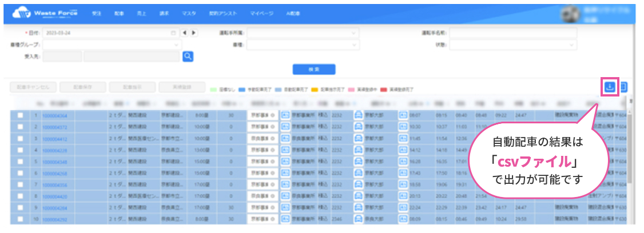This screenshot has height=233, width=644.
Task: Expand the 車種 dropdown
Action: [303, 45]
